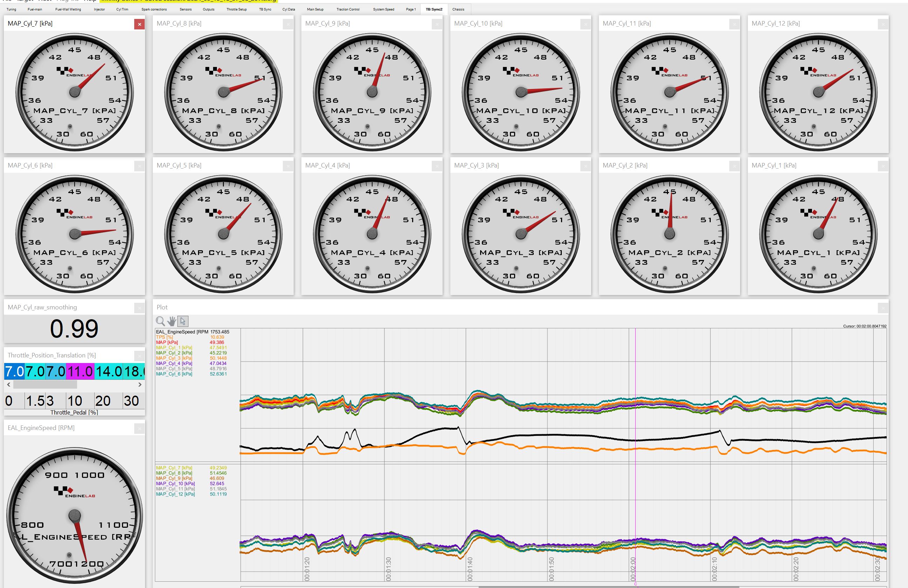Close the EAL_EngineSpeed gauge panel
The width and height of the screenshot is (908, 588).
click(139, 429)
